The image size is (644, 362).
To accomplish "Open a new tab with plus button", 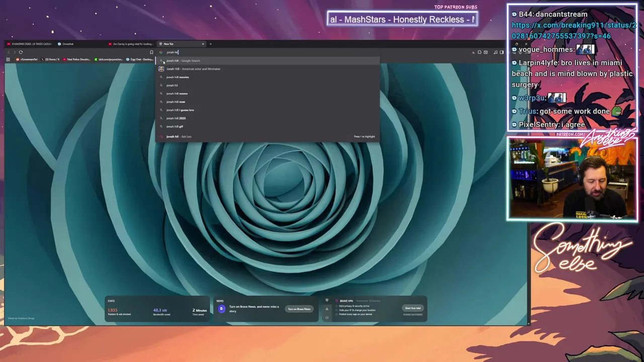I will click(x=210, y=44).
